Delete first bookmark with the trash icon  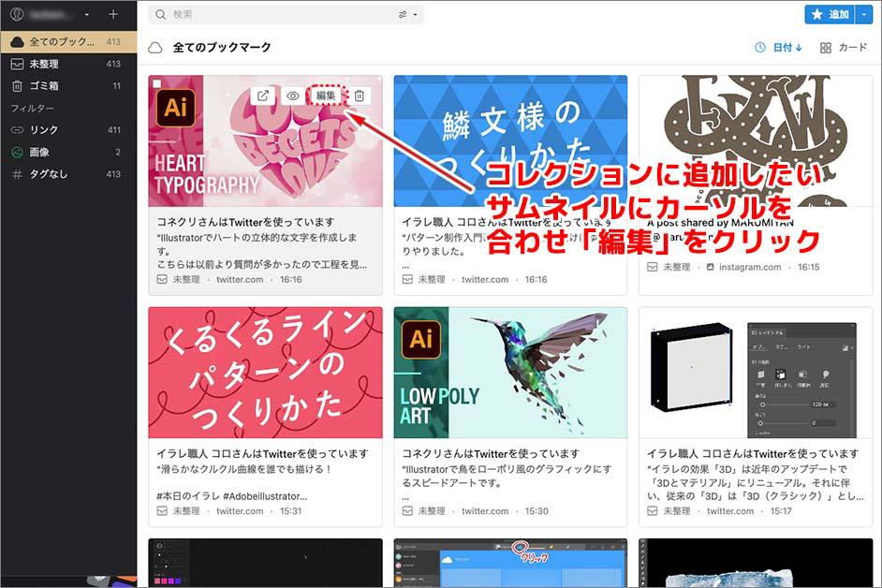360,96
